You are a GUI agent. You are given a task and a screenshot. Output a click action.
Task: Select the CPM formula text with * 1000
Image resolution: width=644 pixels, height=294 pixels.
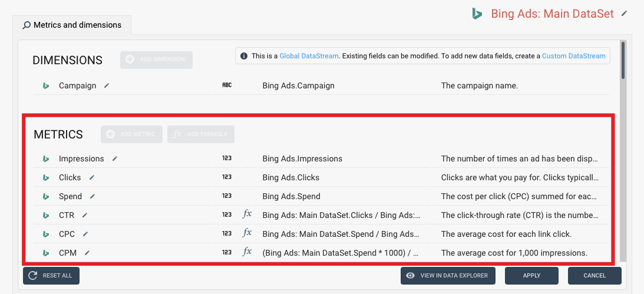point(341,253)
